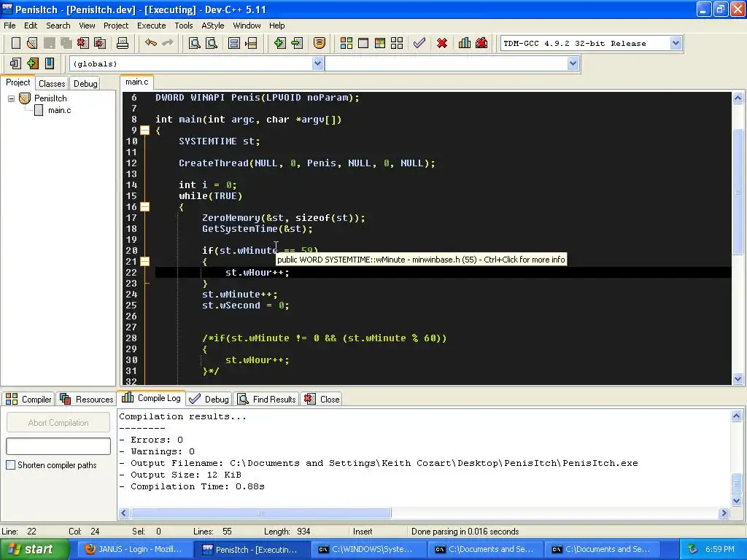This screenshot has width=747, height=560.
Task: Click the Redo arrow toolbar icon
Action: point(168,43)
